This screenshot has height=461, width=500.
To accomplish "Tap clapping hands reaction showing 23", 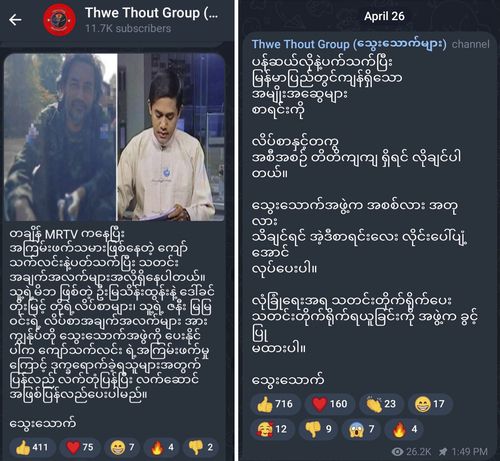I will [381, 404].
